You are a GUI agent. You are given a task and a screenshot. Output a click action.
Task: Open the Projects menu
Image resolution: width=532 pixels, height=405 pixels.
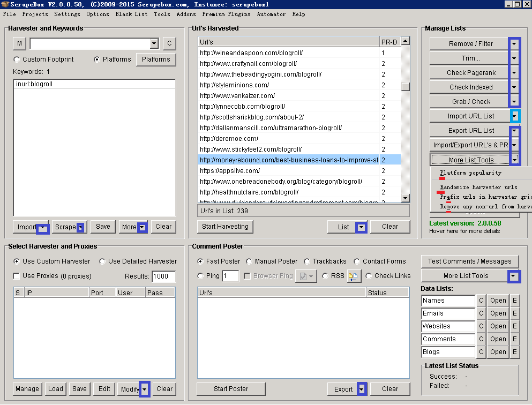(35, 14)
